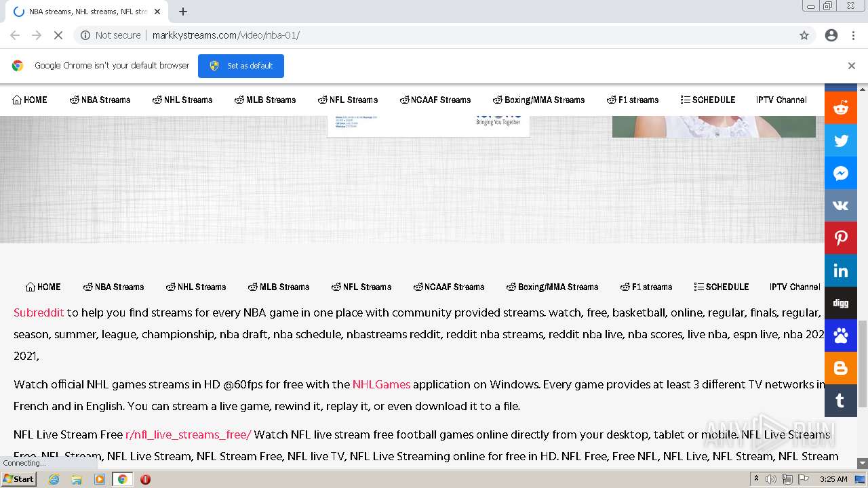The image size is (868, 488).
Task: Set Chrome as default browser
Action: [x=241, y=66]
